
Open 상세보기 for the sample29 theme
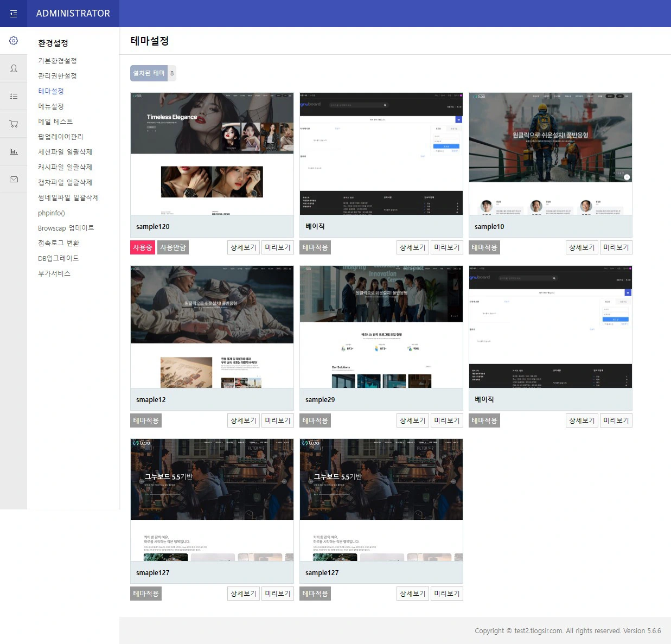(412, 420)
